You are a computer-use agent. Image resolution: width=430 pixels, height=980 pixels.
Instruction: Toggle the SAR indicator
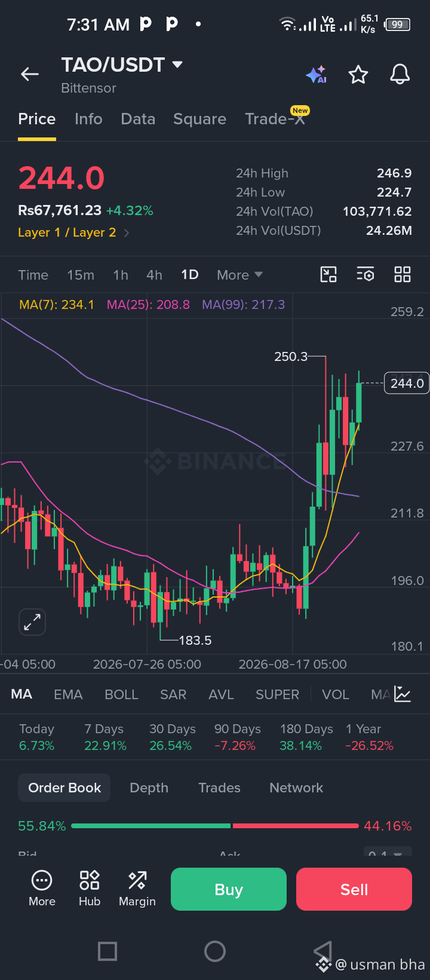click(173, 694)
